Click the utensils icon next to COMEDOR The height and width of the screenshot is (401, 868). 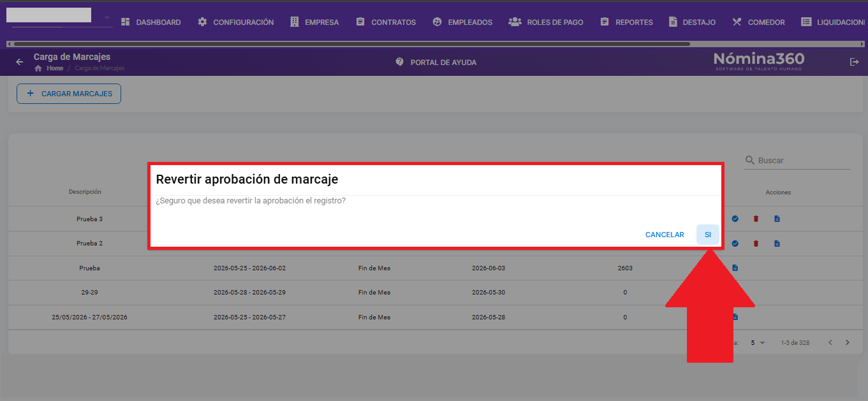[x=737, y=22]
